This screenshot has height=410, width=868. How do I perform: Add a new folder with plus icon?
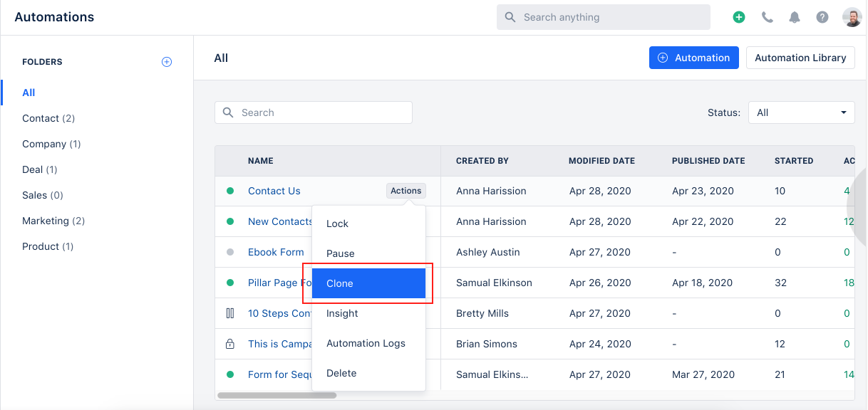pyautogui.click(x=167, y=62)
